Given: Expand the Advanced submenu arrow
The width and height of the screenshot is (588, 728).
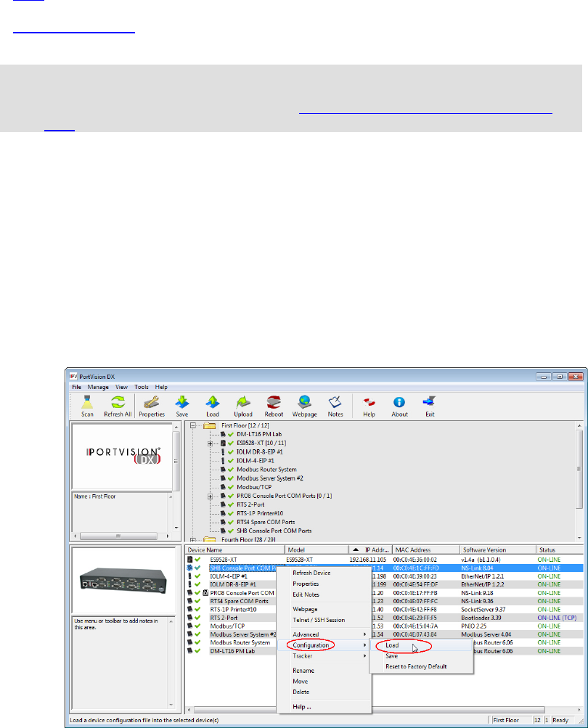Looking at the screenshot, I should [x=365, y=634].
